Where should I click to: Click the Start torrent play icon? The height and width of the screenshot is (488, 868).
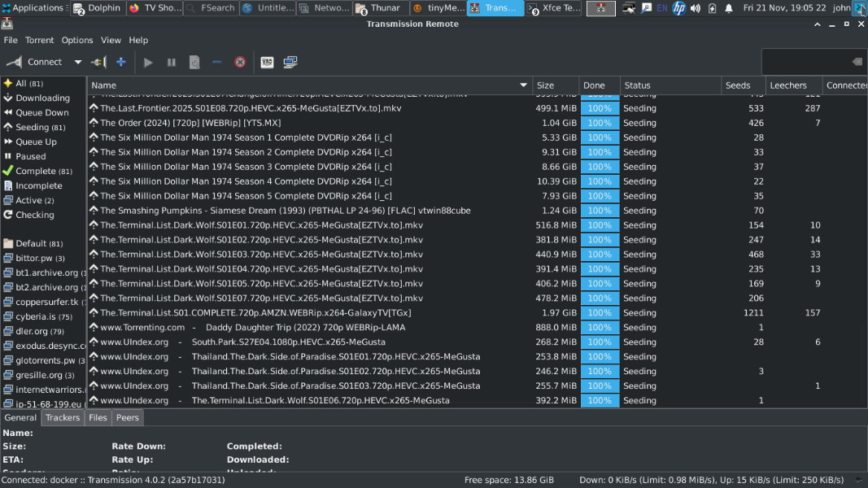149,62
